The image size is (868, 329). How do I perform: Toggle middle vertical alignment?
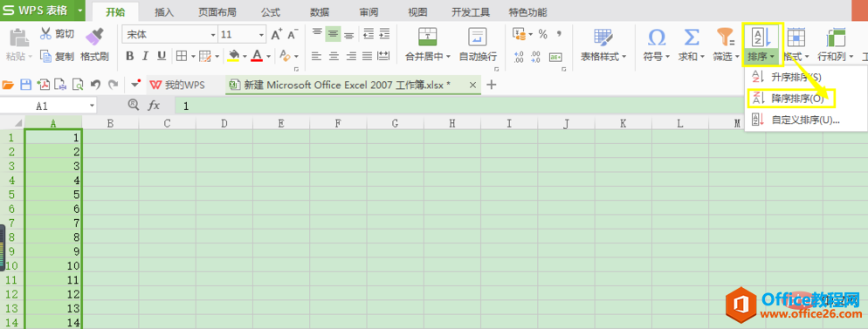point(333,34)
